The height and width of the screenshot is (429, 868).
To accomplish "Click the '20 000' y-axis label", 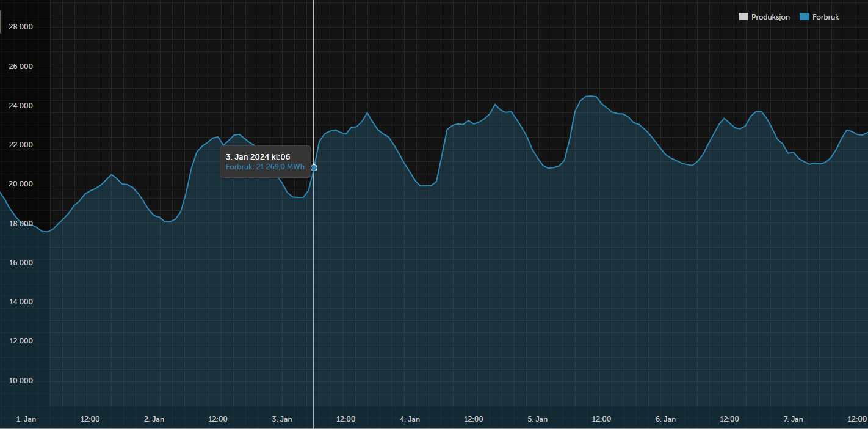I will tap(21, 184).
